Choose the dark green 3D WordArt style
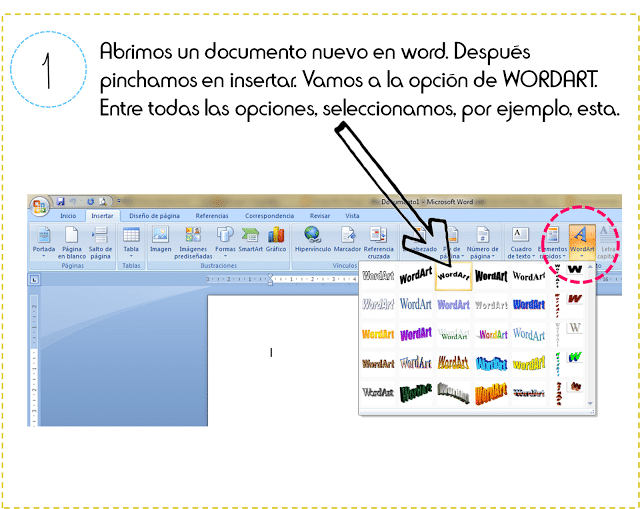Screen dimensions: 640x509 point(416,393)
